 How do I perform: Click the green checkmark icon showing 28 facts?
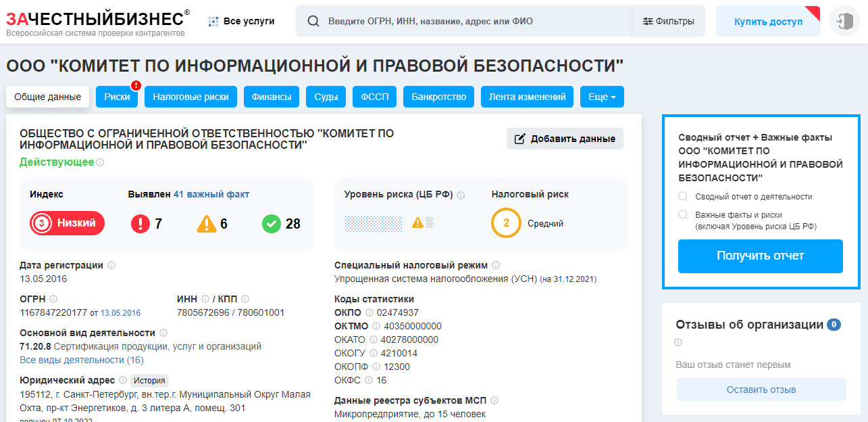(x=273, y=223)
